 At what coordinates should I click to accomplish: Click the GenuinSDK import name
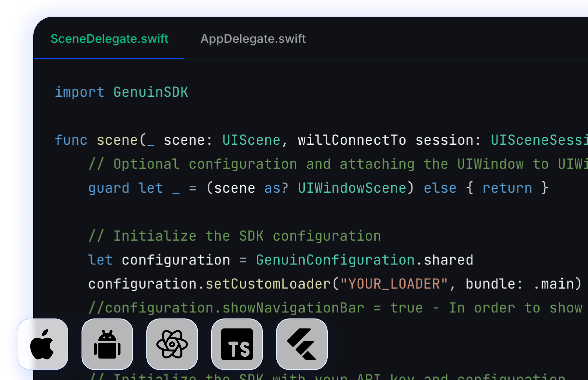click(x=151, y=92)
